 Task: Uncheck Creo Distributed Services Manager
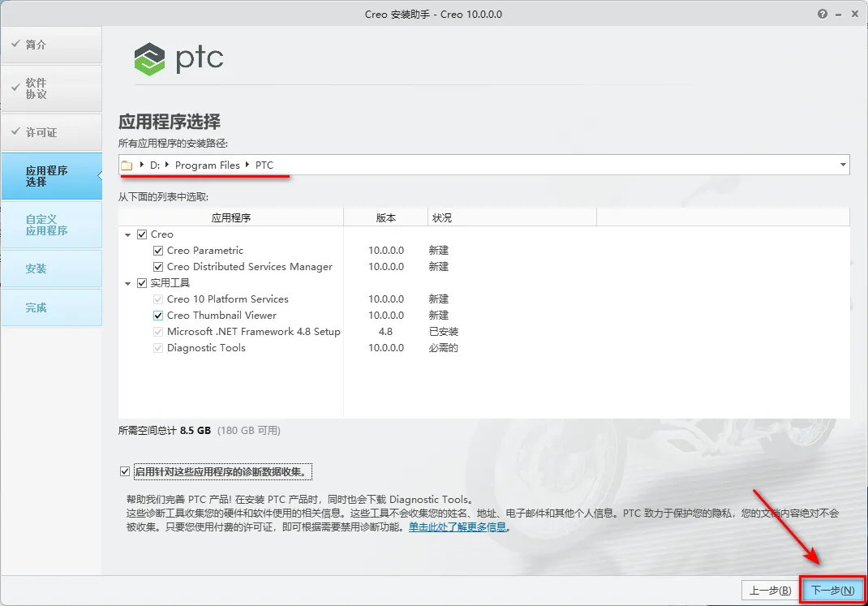pos(157,267)
